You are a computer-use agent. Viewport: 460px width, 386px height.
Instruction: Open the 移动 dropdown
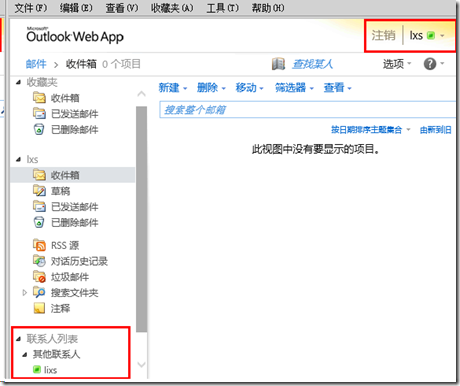click(x=249, y=88)
